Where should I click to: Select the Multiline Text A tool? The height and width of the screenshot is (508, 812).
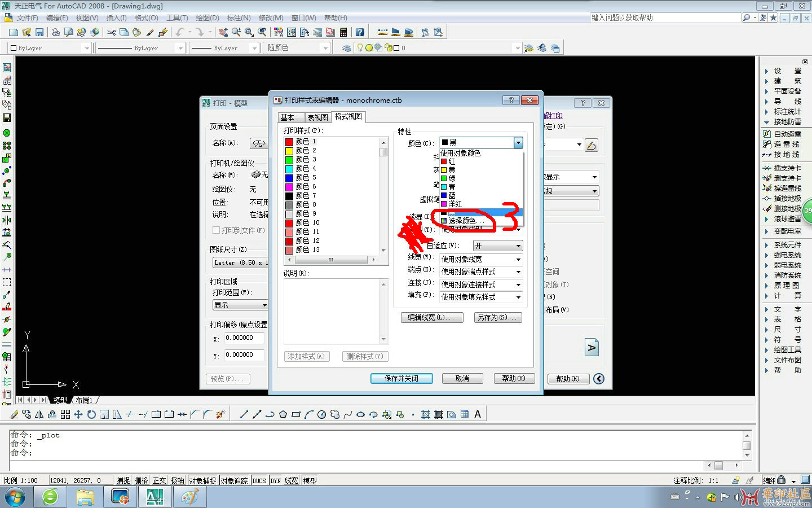[x=478, y=414]
